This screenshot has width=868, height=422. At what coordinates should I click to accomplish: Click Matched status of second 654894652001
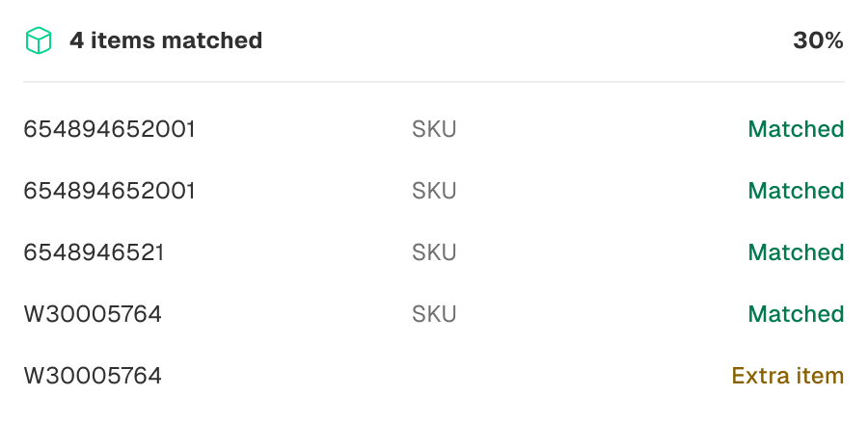point(796,191)
